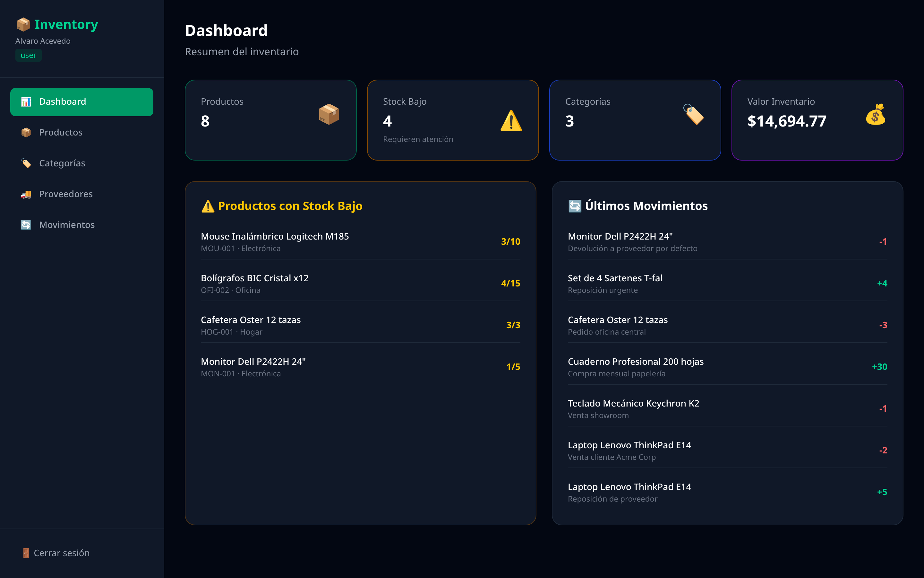Open the Movimientos section
This screenshot has height=578, width=924.
pyautogui.click(x=82, y=225)
